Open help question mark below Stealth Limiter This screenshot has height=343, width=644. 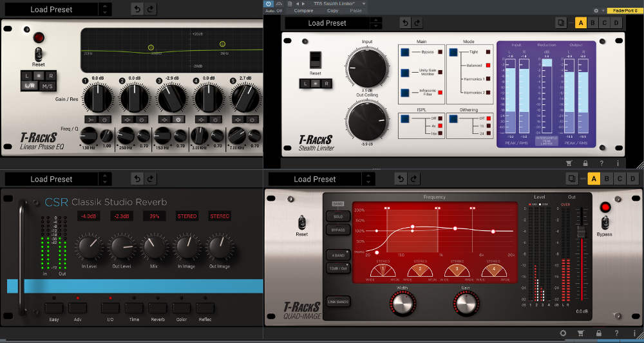[x=601, y=163]
